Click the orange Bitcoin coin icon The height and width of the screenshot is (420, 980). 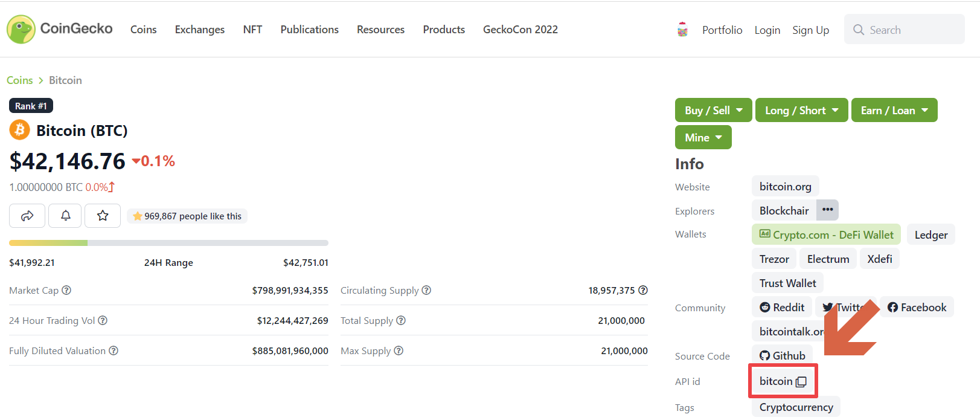pos(19,130)
